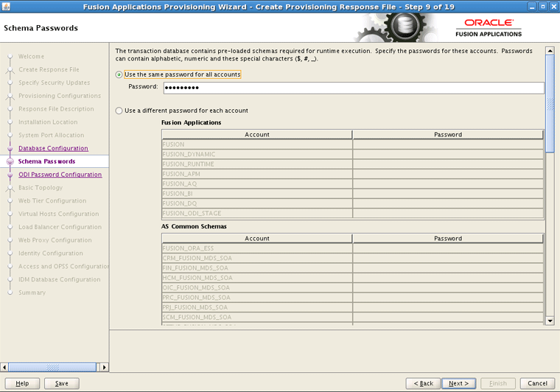560x392 pixels.
Task: Click the Provisioning Configurations step
Action: [x=60, y=96]
